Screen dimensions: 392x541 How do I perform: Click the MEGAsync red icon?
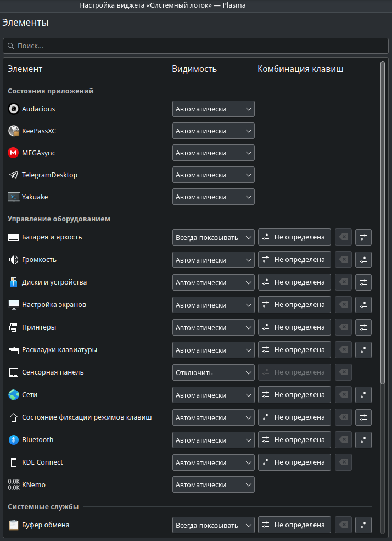(14, 153)
